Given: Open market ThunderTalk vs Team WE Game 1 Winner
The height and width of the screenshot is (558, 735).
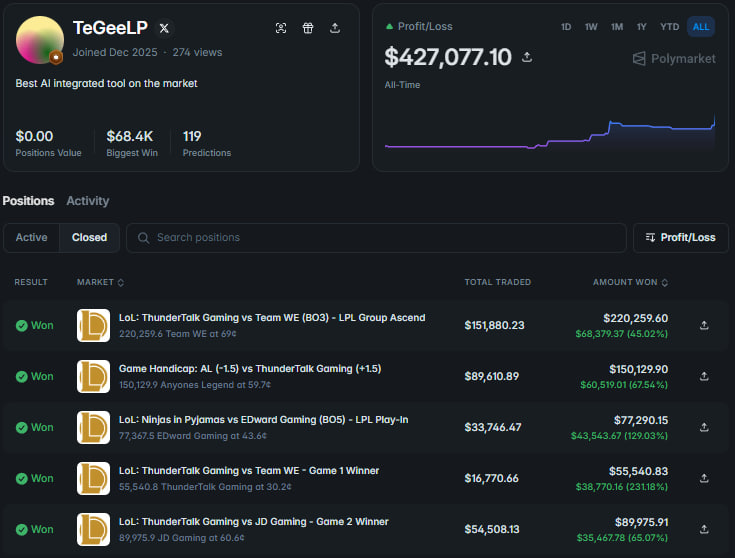Looking at the screenshot, I should pyautogui.click(x=249, y=471).
